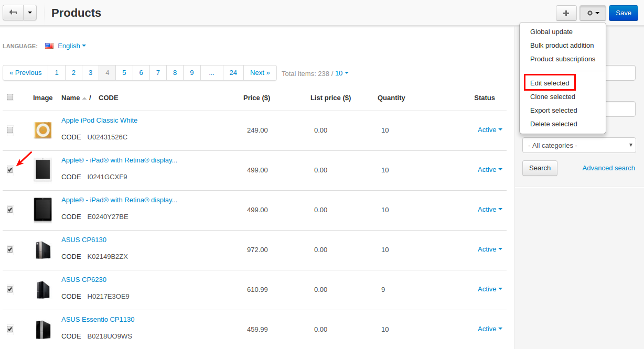
Task: Open the English language dropdown
Action: tap(72, 46)
